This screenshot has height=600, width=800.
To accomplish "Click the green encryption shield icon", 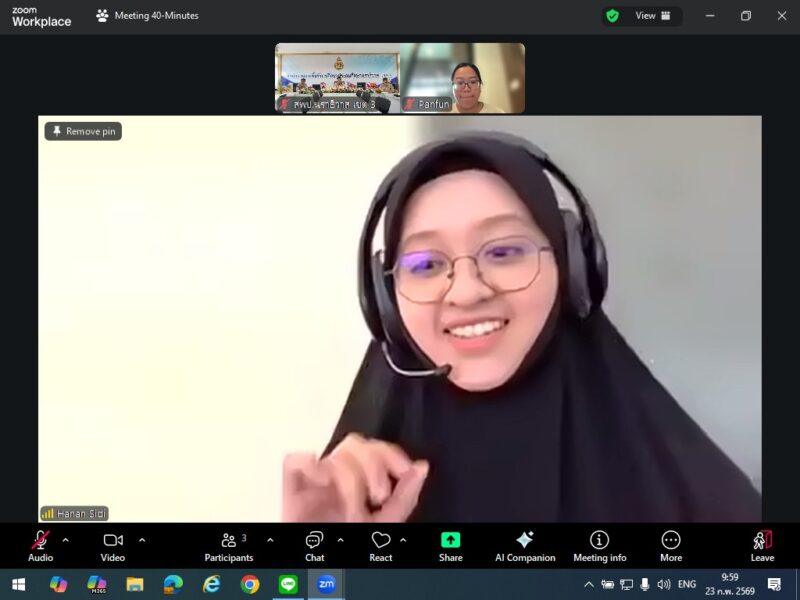I will coord(612,16).
